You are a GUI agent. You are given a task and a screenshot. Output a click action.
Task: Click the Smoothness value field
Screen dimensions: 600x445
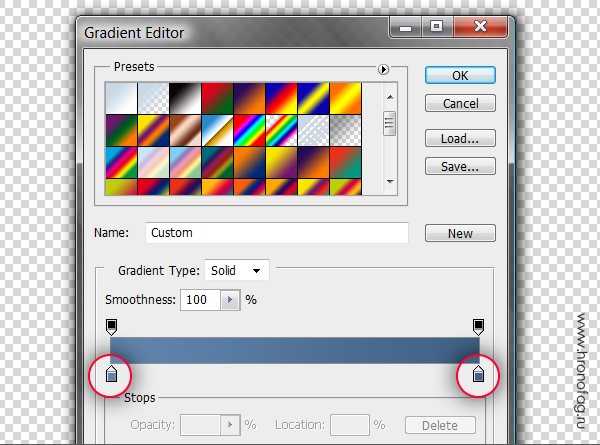click(201, 300)
